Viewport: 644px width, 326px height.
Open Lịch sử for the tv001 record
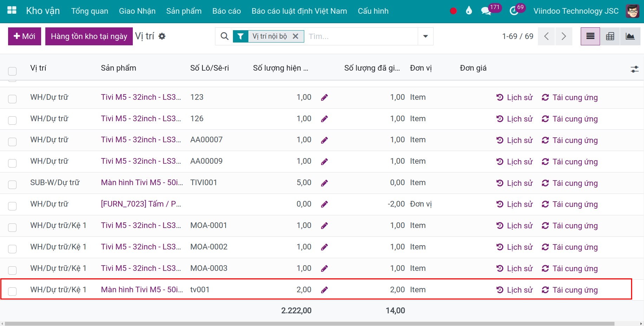(514, 290)
